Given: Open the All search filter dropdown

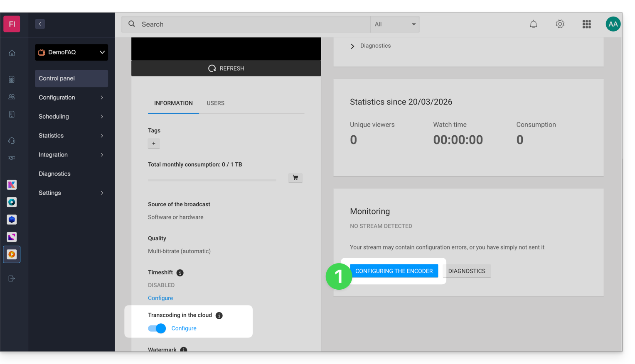Looking at the screenshot, I should click(x=395, y=24).
